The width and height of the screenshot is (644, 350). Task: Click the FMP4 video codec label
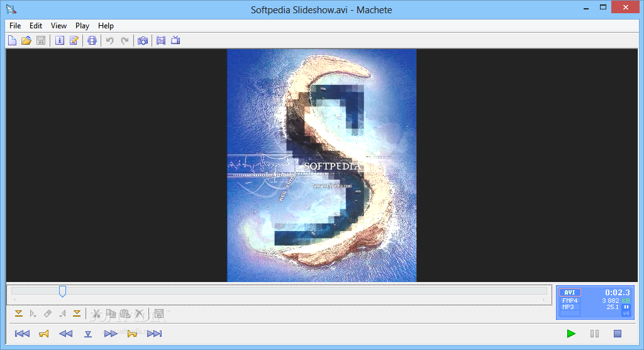(570, 301)
